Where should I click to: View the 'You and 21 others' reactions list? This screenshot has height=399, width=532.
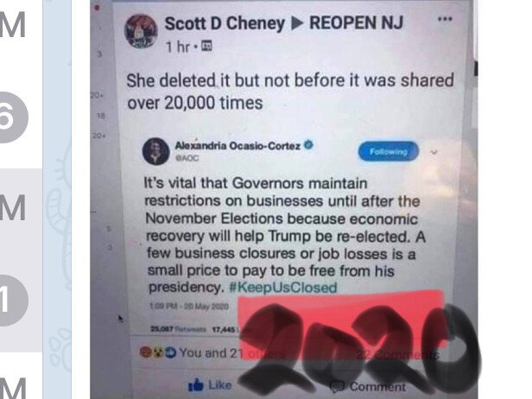point(232,353)
